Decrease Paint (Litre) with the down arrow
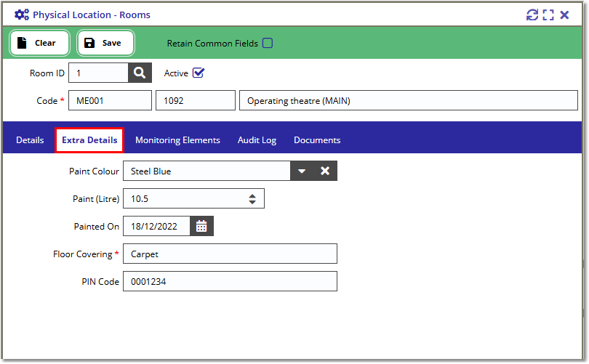 252,202
